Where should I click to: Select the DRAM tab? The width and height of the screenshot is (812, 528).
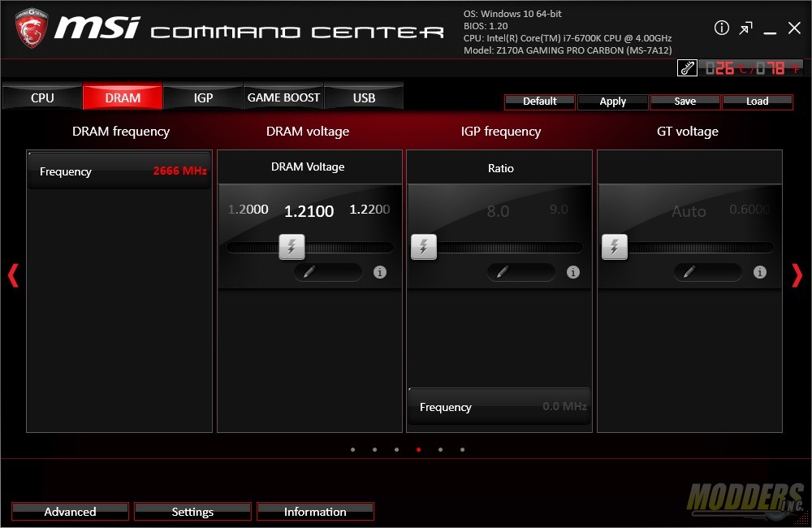click(x=123, y=97)
